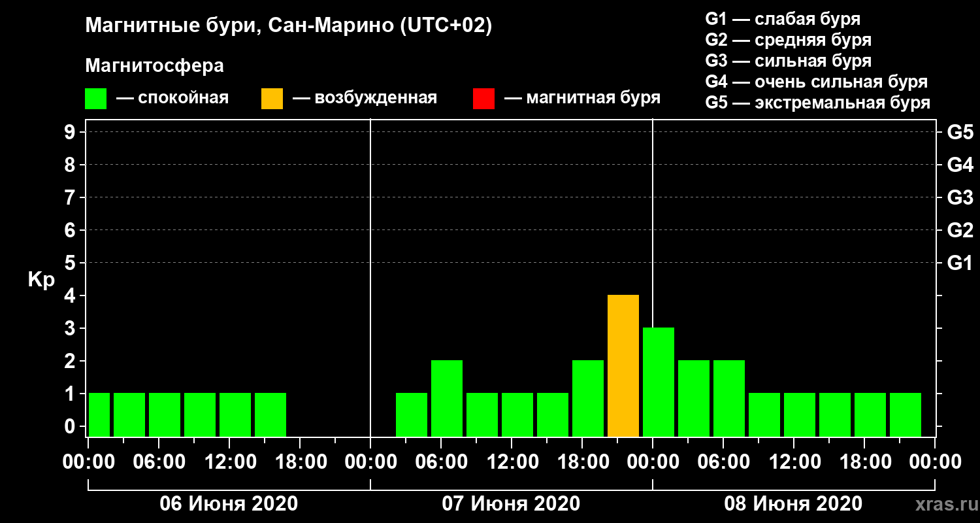980x523 pixels.
Task: Click the 'Kp' axis label
Action: tap(41, 280)
